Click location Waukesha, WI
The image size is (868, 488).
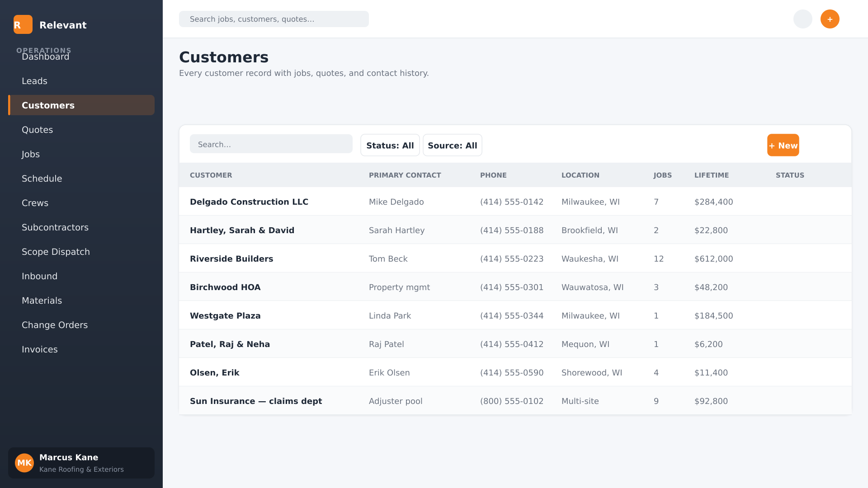click(x=590, y=259)
